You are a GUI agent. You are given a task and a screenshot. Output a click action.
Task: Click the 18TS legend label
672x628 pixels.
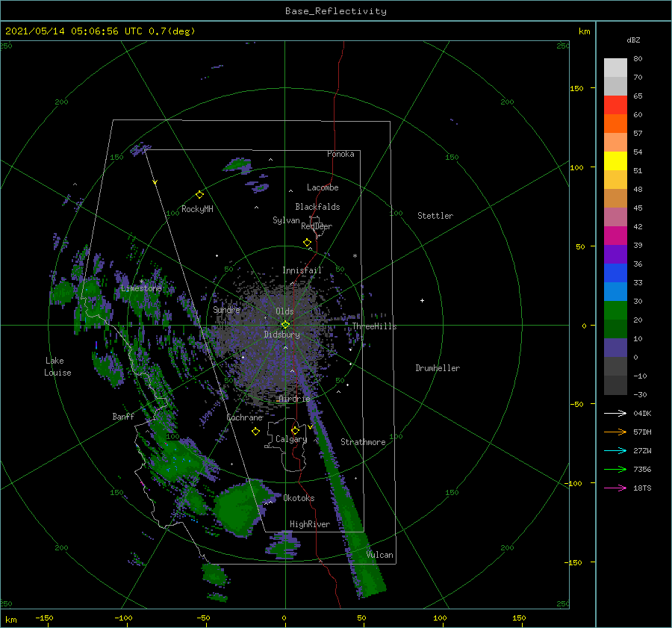click(642, 488)
